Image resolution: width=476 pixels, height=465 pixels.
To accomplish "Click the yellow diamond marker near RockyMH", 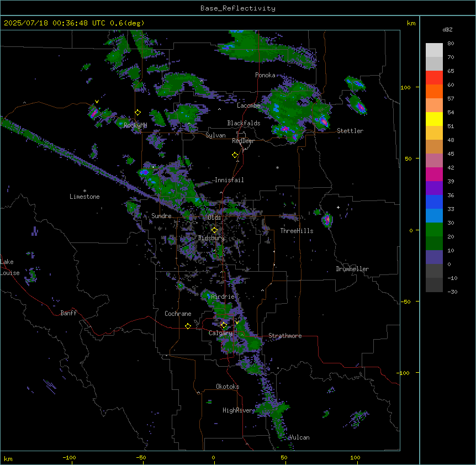I will click(137, 113).
